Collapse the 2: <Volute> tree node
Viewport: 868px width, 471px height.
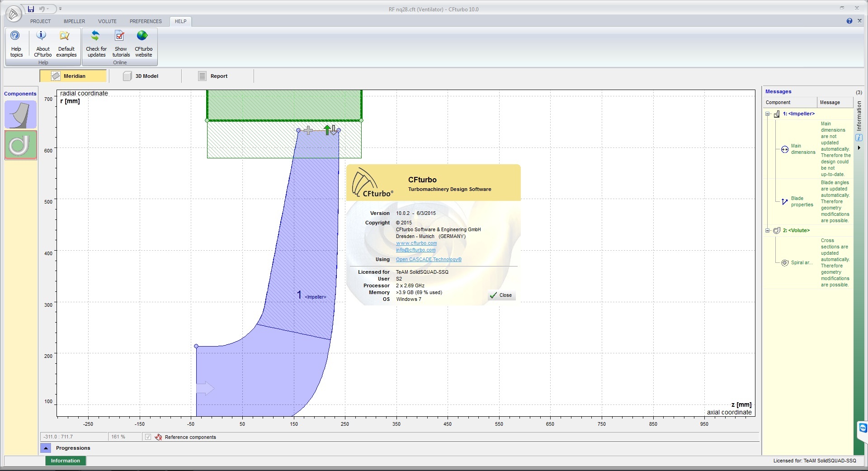tap(768, 230)
